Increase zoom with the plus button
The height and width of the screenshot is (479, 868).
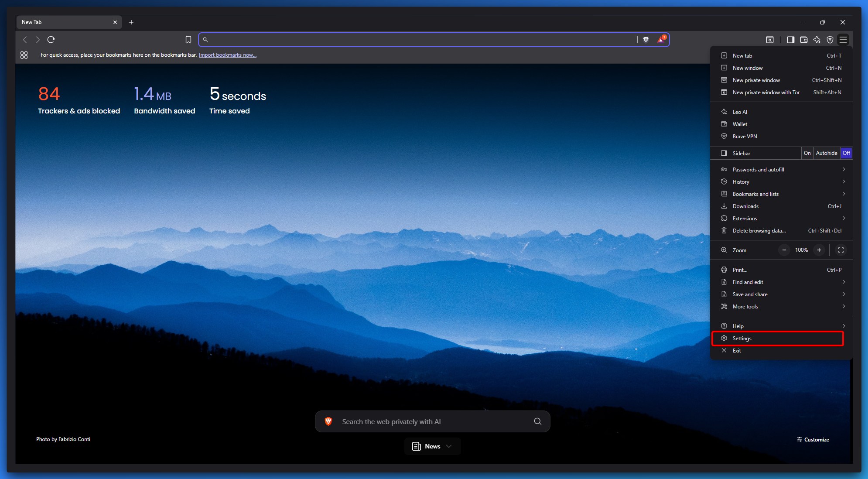(x=819, y=250)
